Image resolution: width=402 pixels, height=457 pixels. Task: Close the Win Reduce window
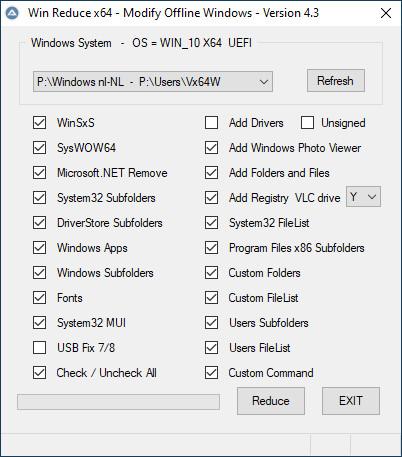tap(386, 13)
